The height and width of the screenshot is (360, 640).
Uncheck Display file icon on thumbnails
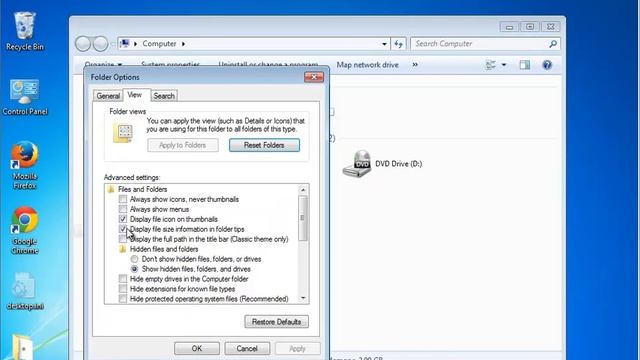coord(123,219)
